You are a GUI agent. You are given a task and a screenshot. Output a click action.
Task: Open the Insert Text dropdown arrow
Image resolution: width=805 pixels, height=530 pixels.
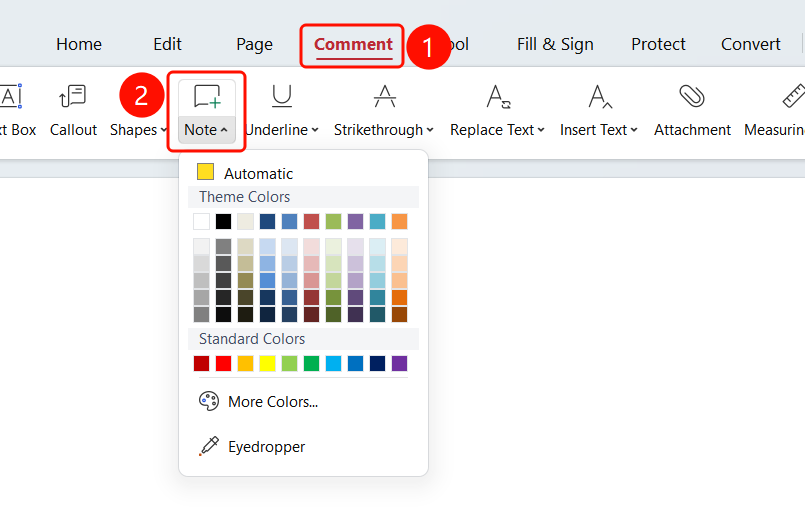tap(634, 130)
